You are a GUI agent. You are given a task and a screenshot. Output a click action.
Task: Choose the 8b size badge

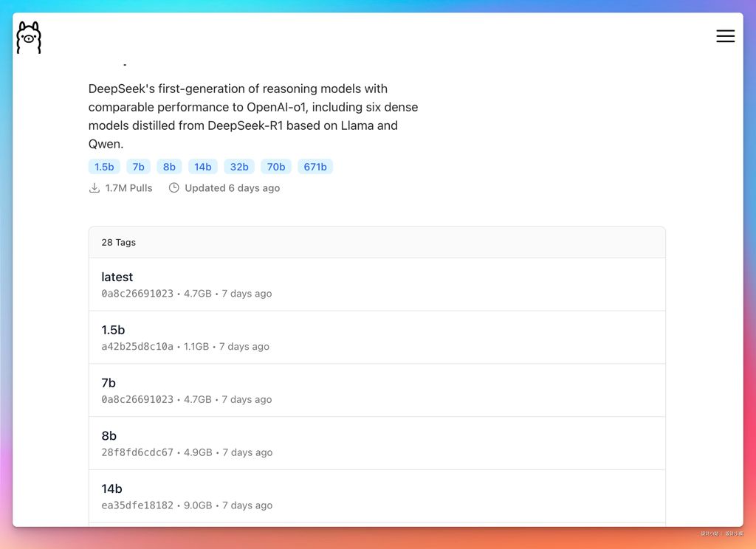169,167
